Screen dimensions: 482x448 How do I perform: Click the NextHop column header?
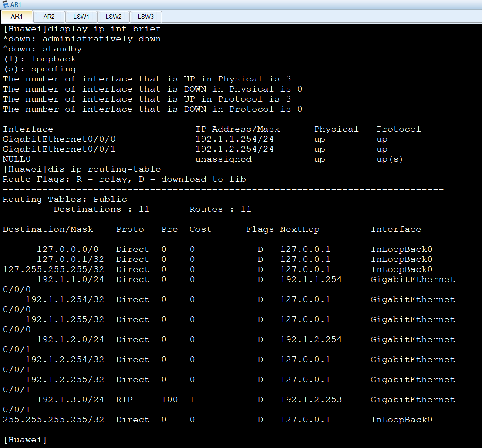click(x=300, y=230)
